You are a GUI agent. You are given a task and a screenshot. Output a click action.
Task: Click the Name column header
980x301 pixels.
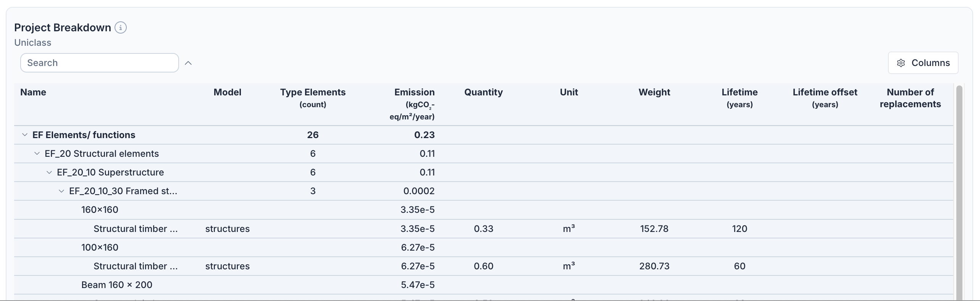33,92
